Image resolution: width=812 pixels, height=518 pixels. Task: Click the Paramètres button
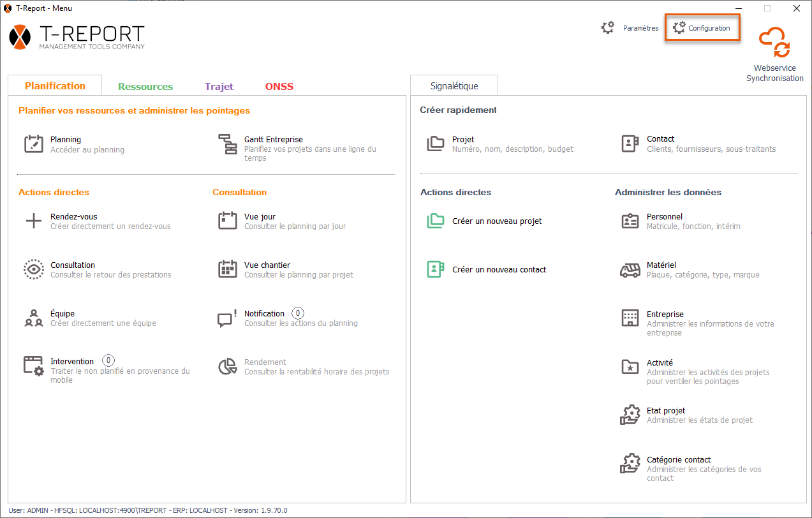click(x=631, y=29)
